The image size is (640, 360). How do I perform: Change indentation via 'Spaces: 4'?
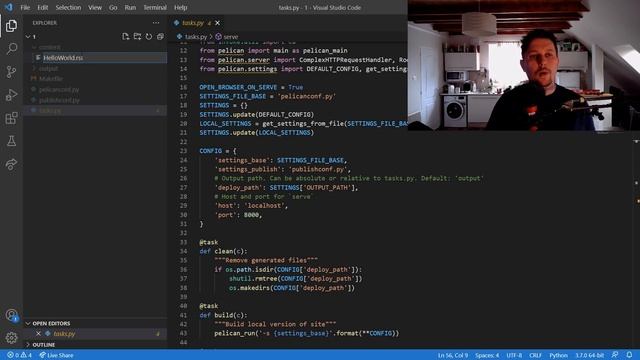point(487,355)
